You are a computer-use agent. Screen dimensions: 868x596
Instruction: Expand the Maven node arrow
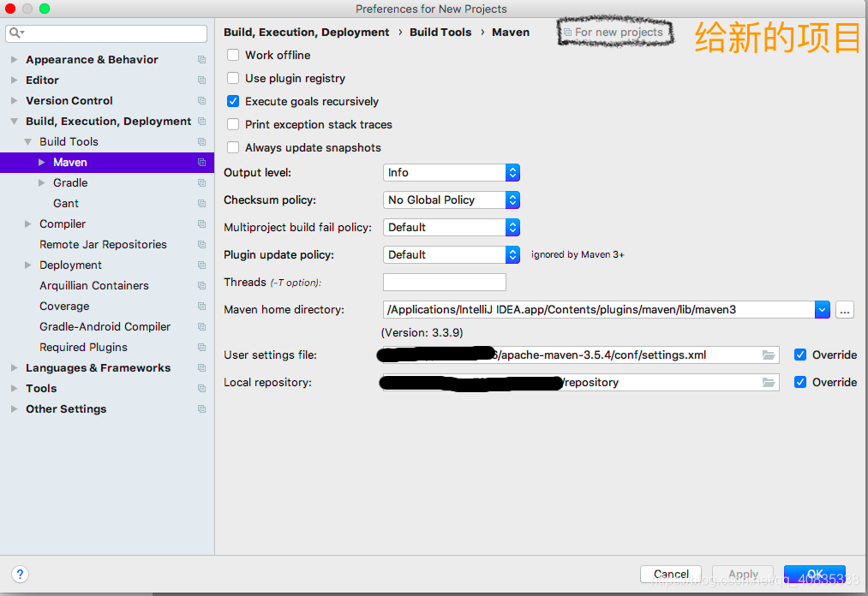[x=41, y=162]
